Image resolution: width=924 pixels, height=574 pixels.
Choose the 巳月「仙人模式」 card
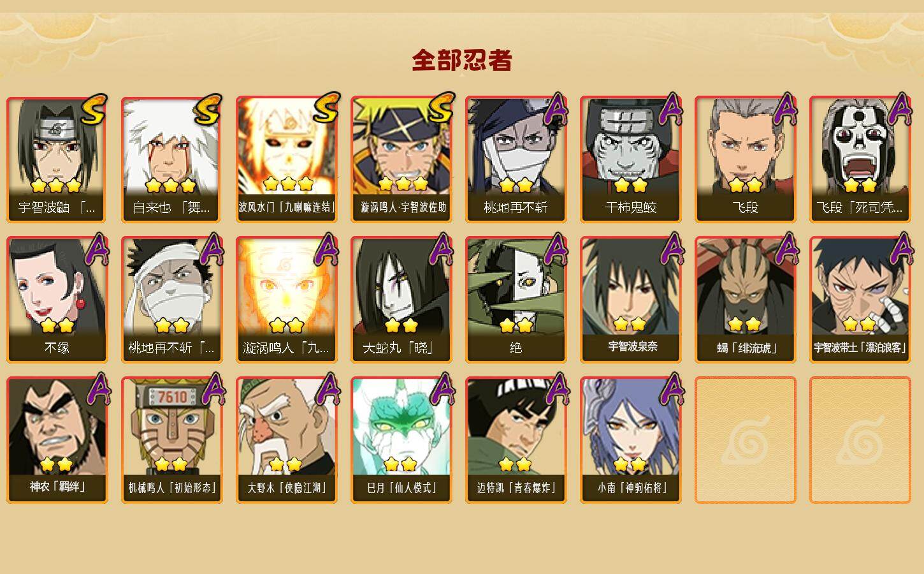tap(401, 440)
